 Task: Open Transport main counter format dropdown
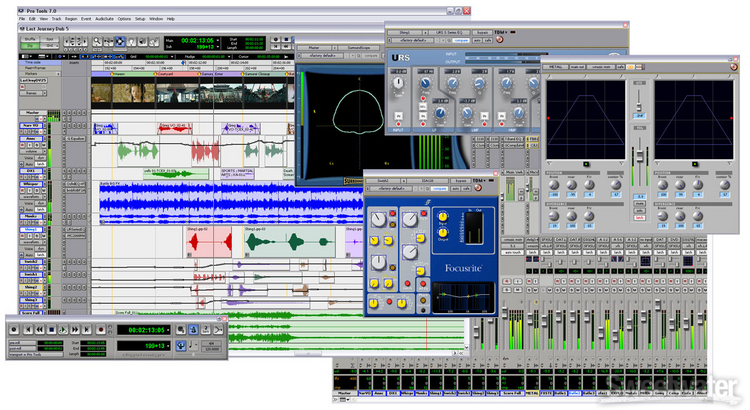click(168, 330)
